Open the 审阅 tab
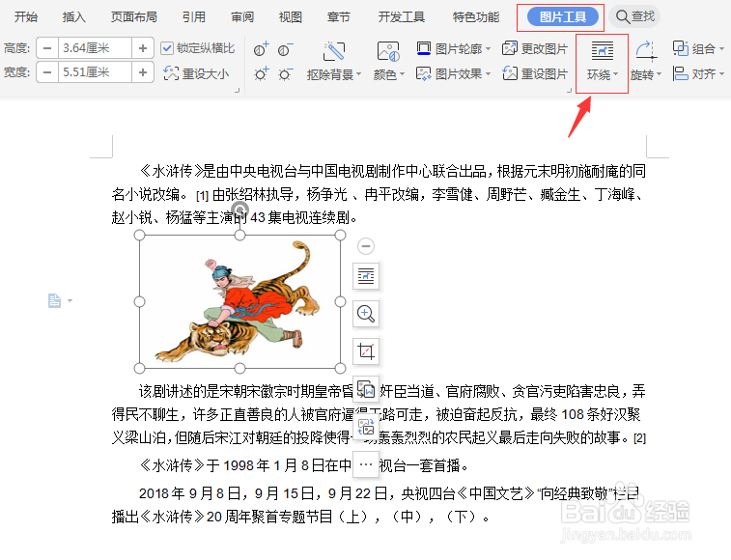The image size is (731, 560). point(242,17)
